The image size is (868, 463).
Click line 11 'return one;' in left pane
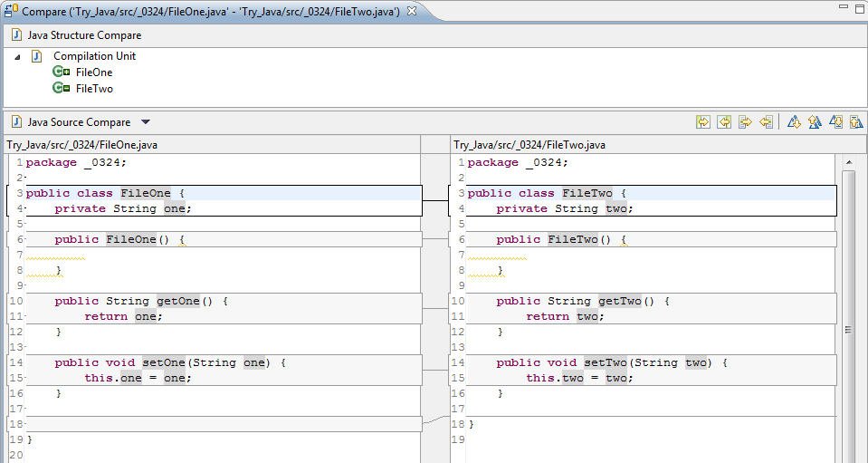point(122,316)
